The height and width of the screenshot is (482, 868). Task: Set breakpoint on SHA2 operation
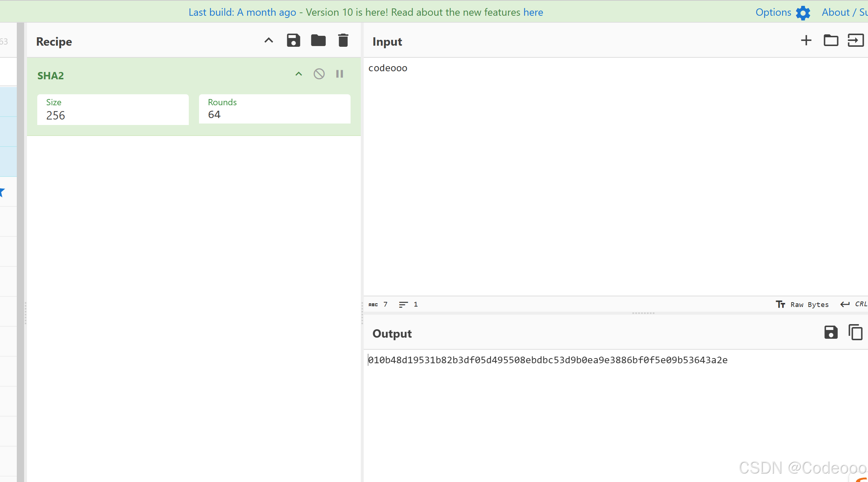(340, 74)
